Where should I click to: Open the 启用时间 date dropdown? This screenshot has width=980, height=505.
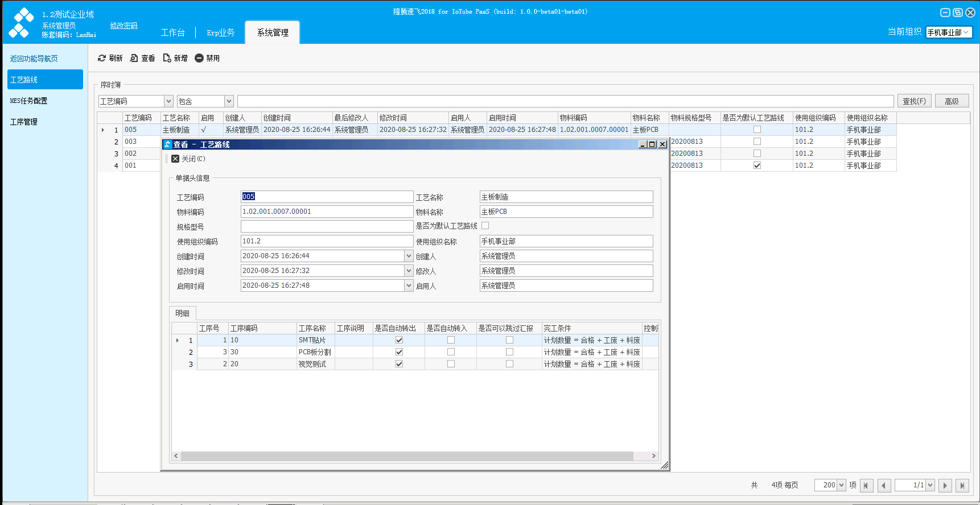(409, 285)
